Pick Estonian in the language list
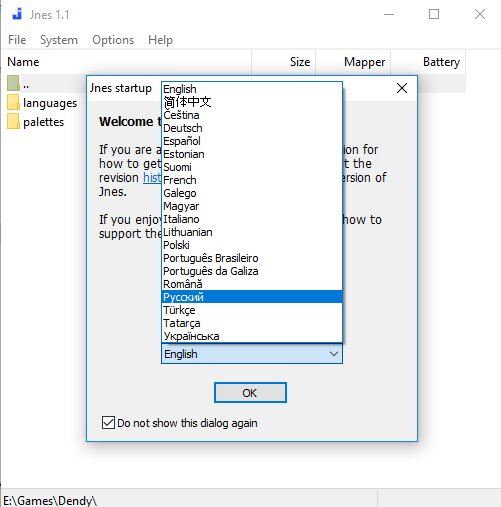Image resolution: width=501 pixels, height=507 pixels. 252,154
